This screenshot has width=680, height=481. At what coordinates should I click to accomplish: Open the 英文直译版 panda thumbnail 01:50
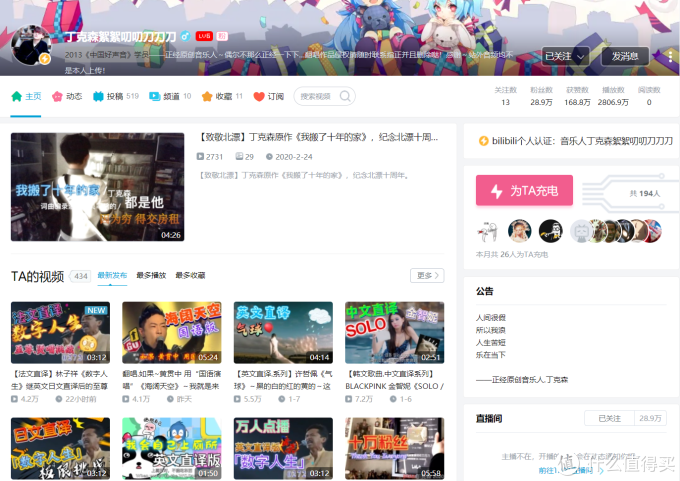point(172,448)
